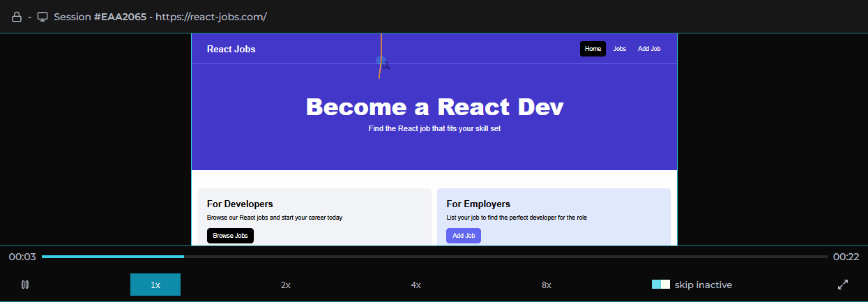The image size is (868, 302).
Task: Set playback speed to 2x
Action: tap(286, 285)
